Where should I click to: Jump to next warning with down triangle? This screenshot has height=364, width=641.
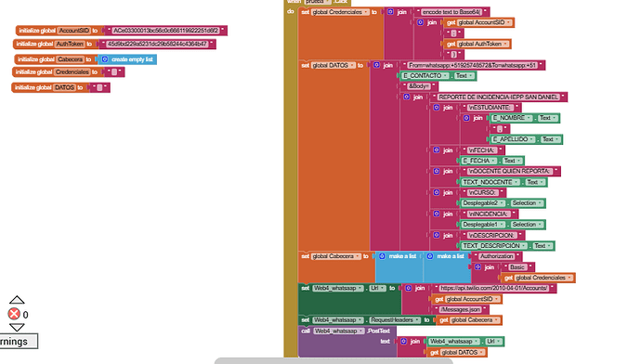[17, 327]
